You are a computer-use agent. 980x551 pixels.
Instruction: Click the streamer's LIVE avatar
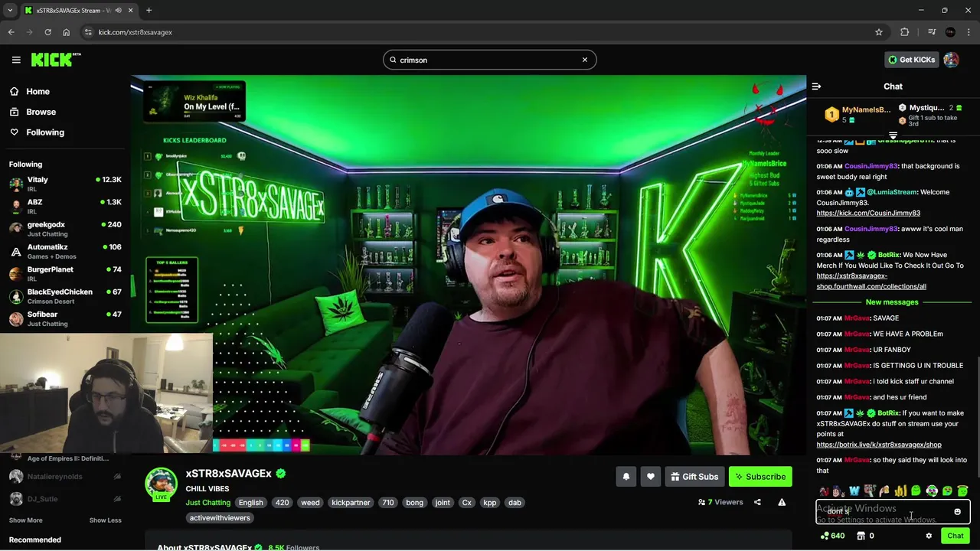point(161,485)
